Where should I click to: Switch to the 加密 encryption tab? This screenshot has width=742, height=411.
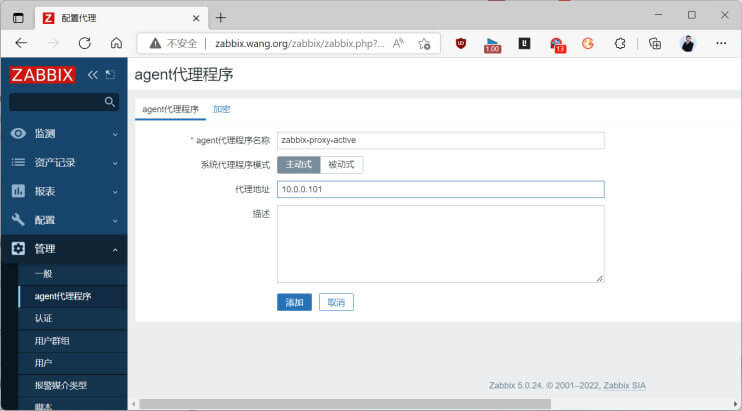221,109
